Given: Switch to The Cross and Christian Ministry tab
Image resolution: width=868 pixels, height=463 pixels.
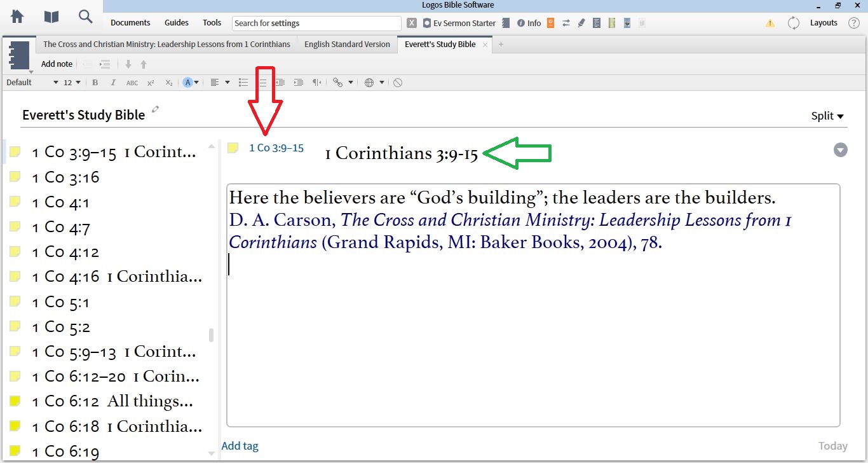Looking at the screenshot, I should point(166,45).
